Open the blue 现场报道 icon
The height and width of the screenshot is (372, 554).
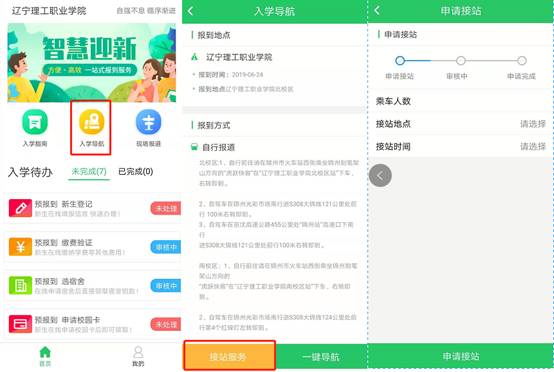pyautogui.click(x=148, y=122)
